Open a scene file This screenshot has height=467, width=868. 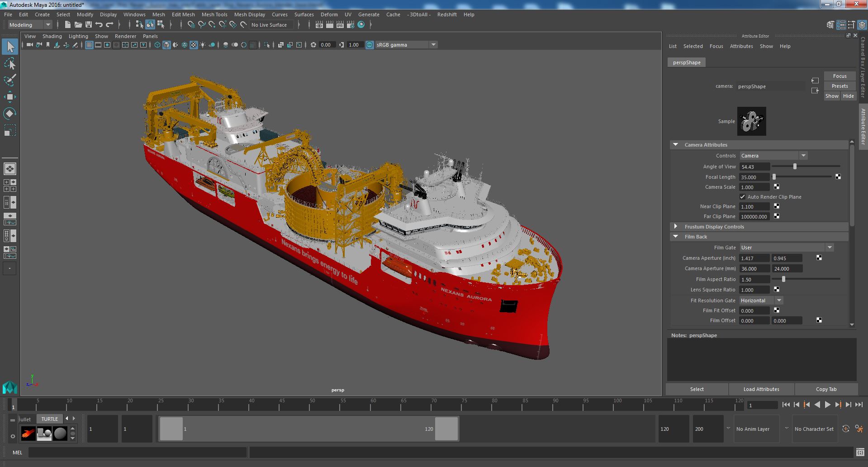(78, 25)
